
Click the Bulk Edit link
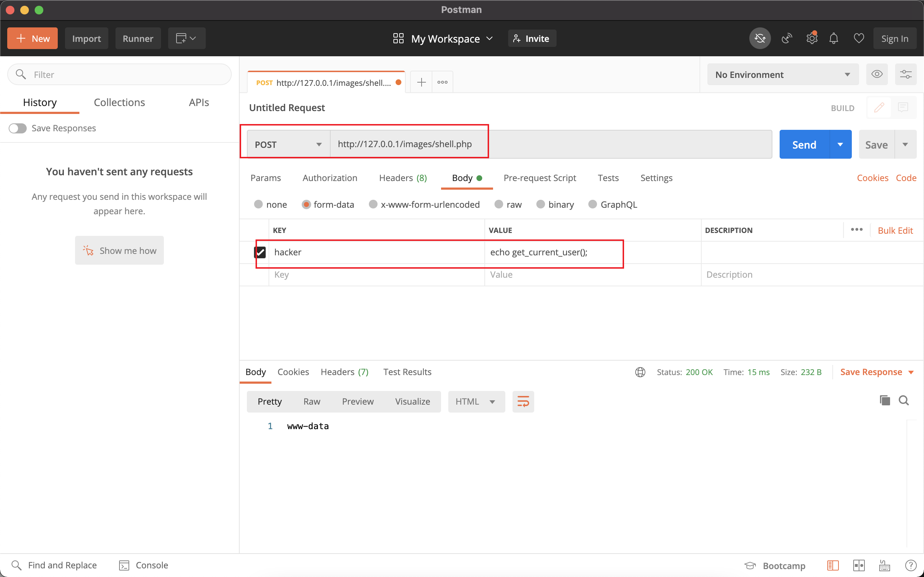point(895,230)
